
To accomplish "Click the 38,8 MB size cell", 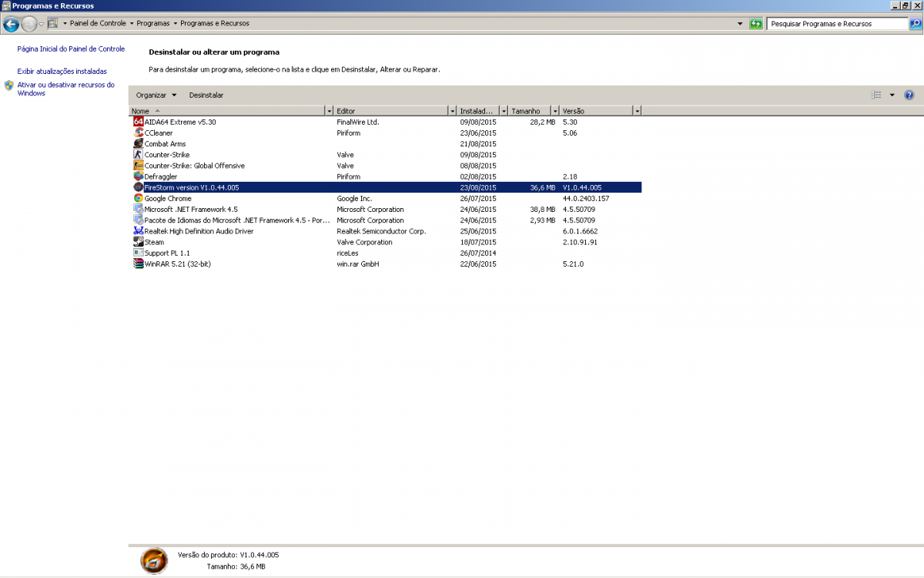I will point(543,209).
